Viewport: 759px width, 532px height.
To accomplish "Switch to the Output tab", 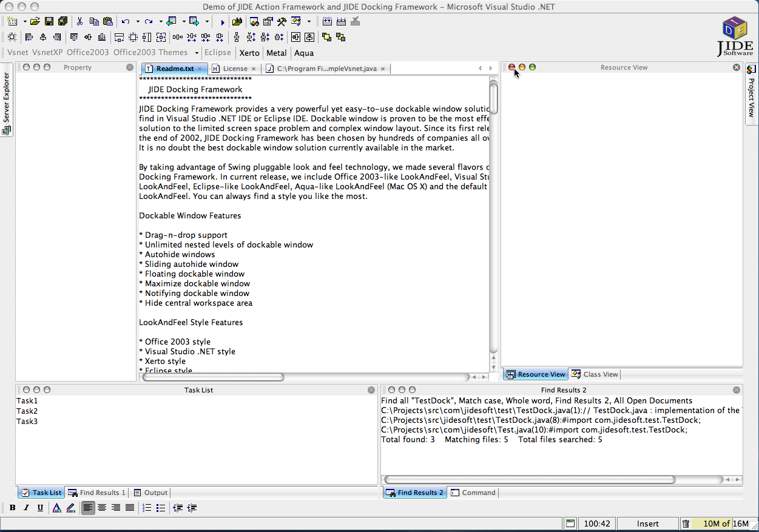I will (150, 493).
